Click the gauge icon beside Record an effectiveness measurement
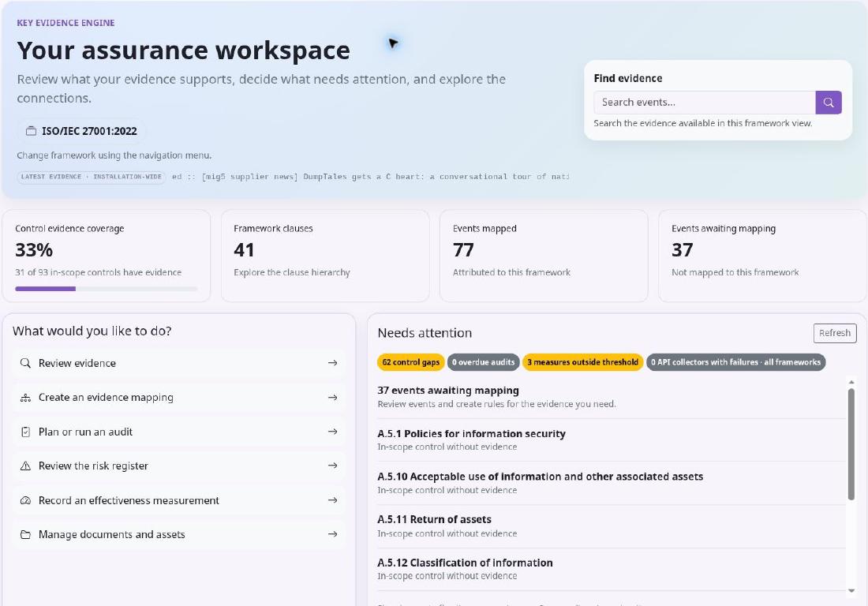This screenshot has height=606, width=868. (25, 500)
